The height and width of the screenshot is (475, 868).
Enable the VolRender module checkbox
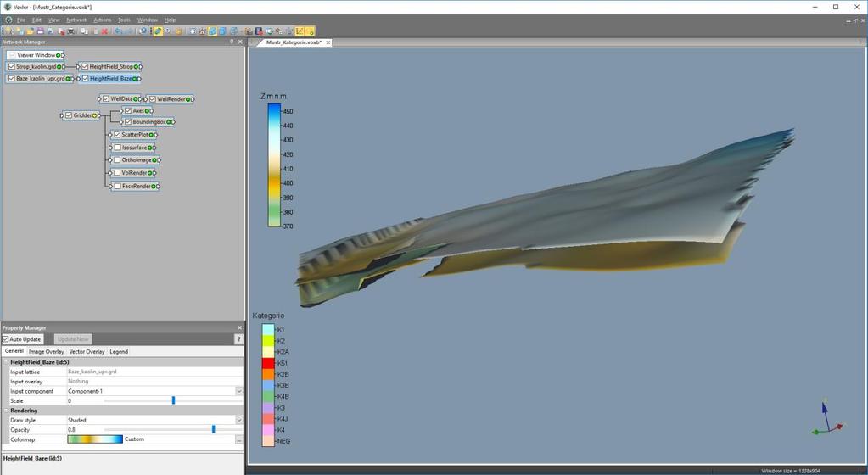pyautogui.click(x=117, y=173)
